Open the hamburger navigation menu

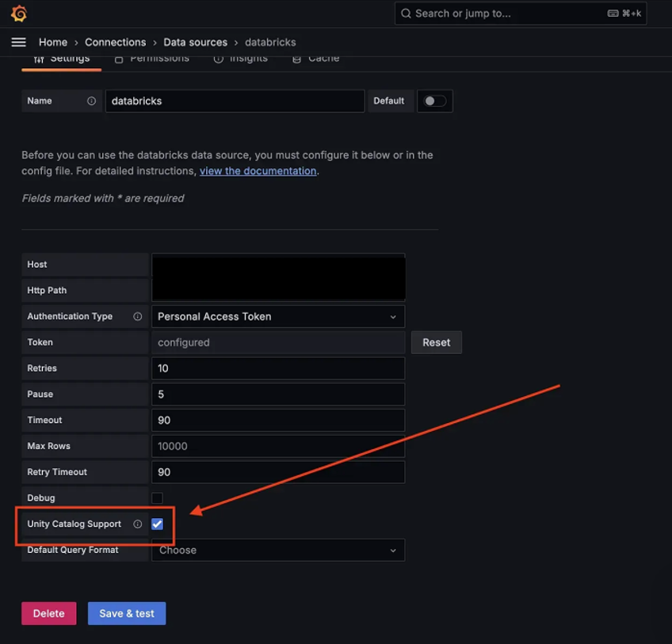tap(18, 42)
